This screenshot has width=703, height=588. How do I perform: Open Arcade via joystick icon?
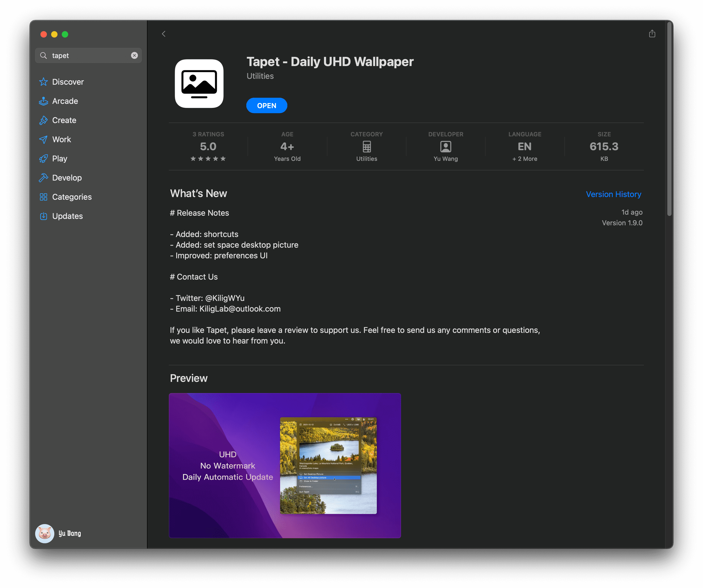[x=43, y=101]
